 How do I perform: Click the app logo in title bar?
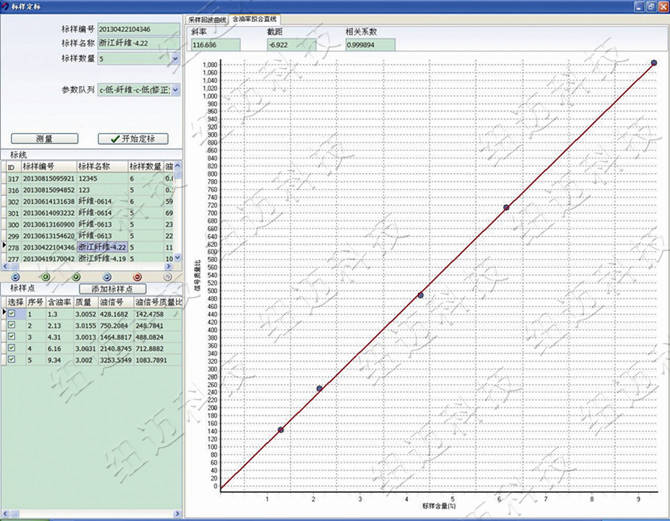click(7, 6)
